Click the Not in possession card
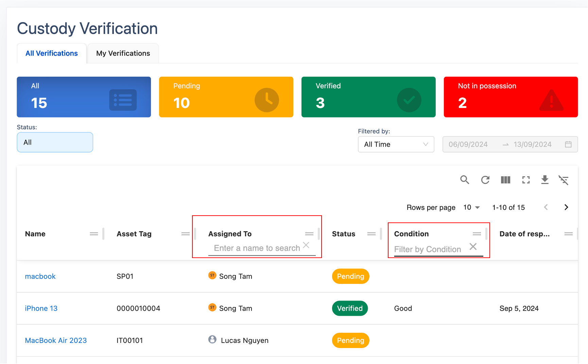This screenshot has height=364, width=588. (511, 97)
